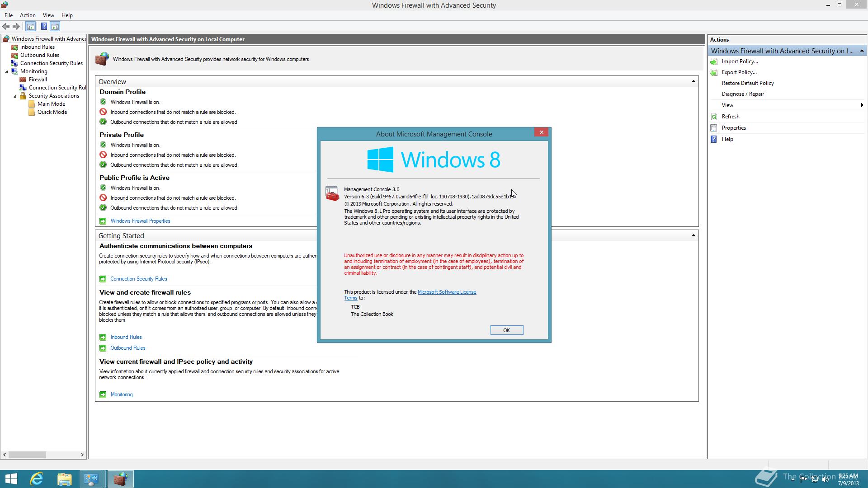Image resolution: width=868 pixels, height=488 pixels.
Task: Click Diagnose / Repair action
Action: (743, 94)
